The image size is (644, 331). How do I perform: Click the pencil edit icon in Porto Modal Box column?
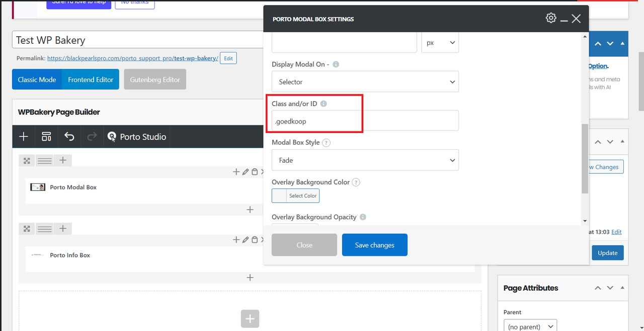(x=246, y=172)
